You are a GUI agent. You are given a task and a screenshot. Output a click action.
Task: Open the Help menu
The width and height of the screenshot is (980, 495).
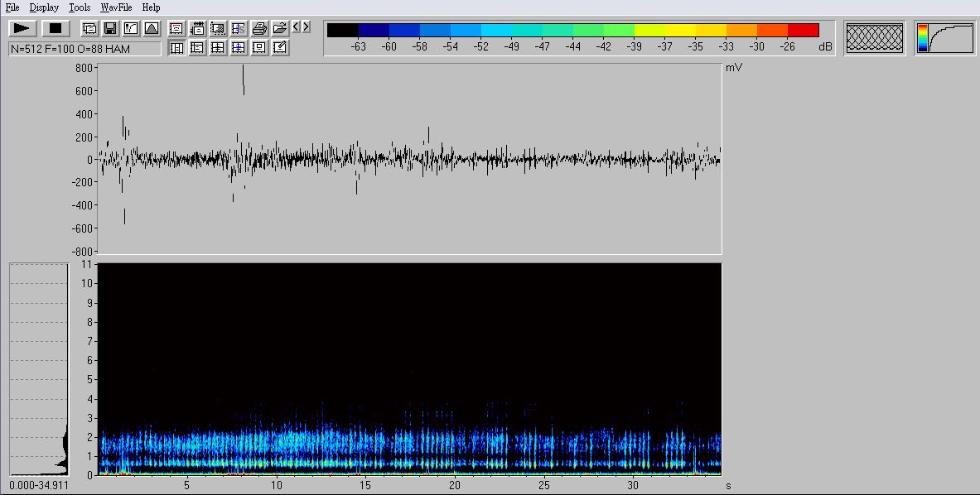tap(151, 7)
